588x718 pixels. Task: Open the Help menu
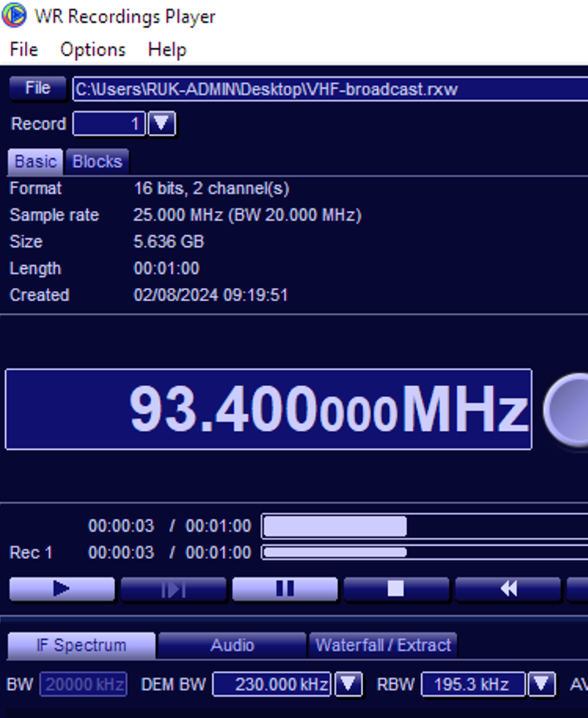tap(167, 50)
